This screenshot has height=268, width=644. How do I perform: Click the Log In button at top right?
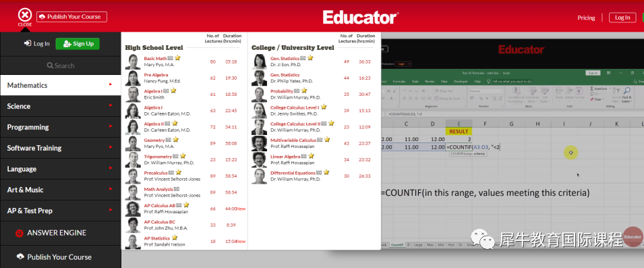pyautogui.click(x=622, y=18)
